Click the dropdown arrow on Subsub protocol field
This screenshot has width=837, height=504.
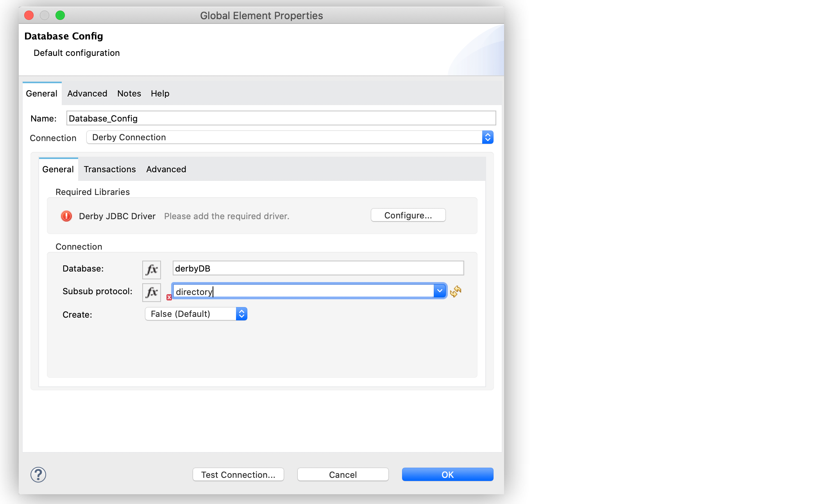pos(440,291)
